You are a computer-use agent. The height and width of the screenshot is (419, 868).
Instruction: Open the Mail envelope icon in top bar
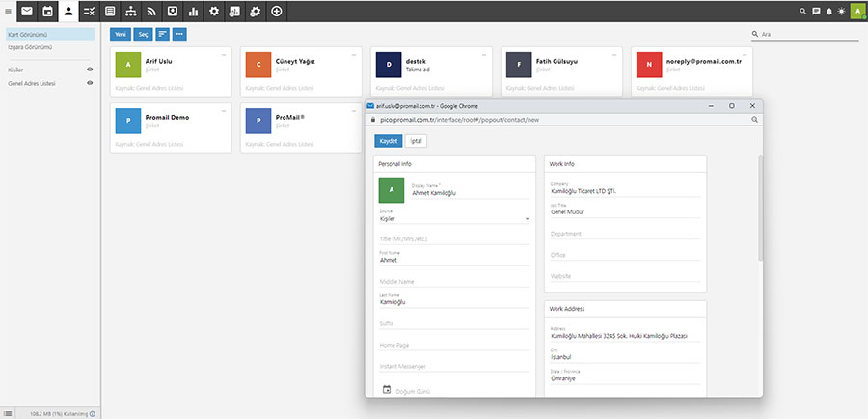click(26, 11)
